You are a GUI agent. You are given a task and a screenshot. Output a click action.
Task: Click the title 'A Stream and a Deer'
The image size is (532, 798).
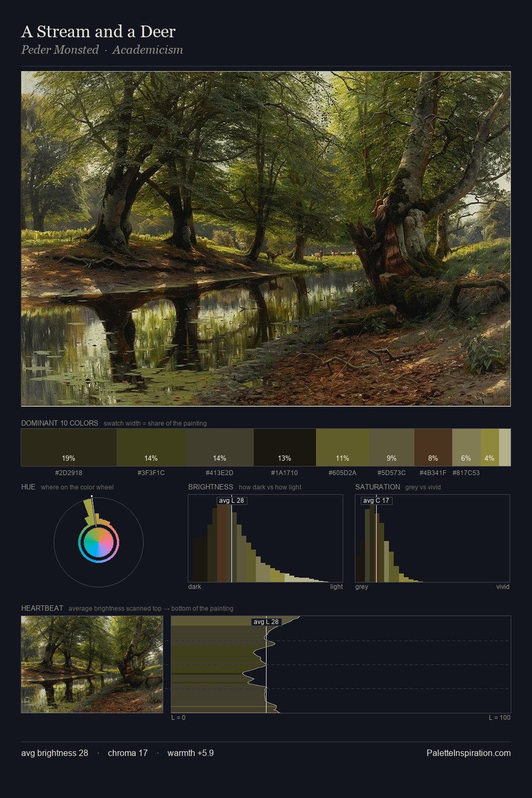click(x=98, y=32)
